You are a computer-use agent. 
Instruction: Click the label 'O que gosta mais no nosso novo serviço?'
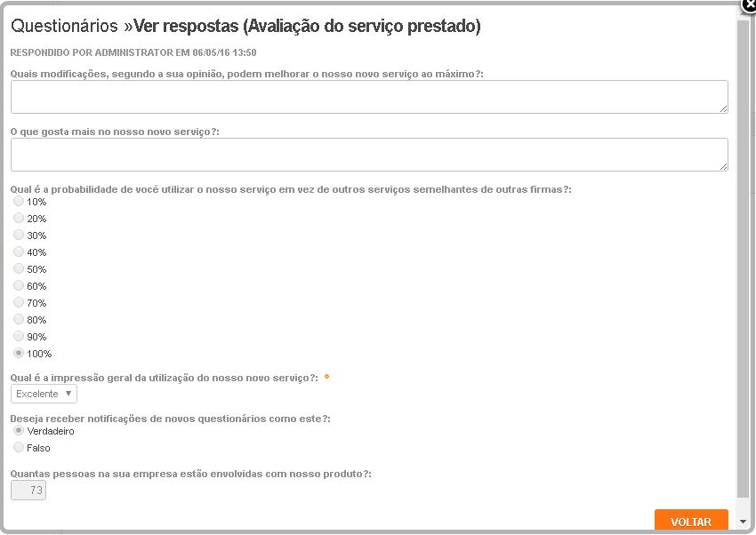pyautogui.click(x=115, y=132)
